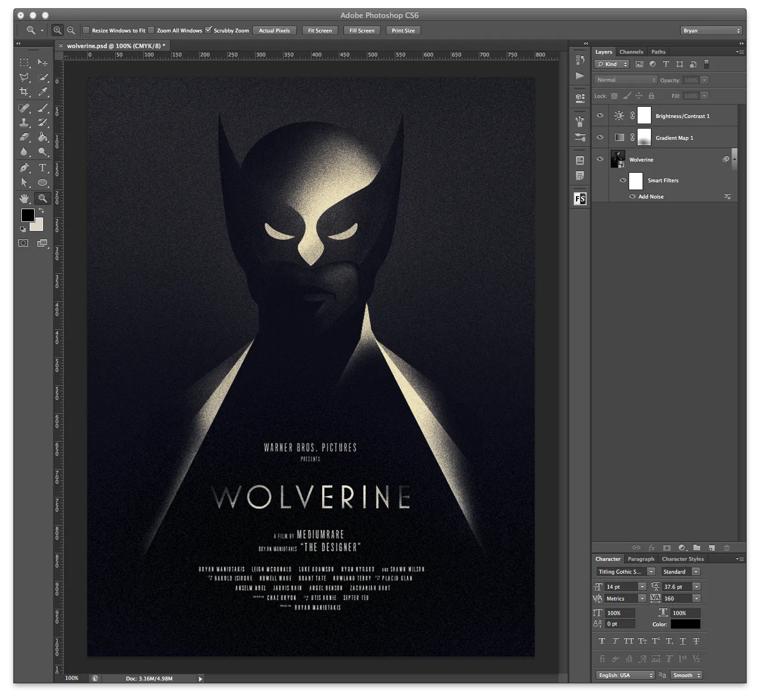Open the Kind layer filter dropdown

point(612,64)
